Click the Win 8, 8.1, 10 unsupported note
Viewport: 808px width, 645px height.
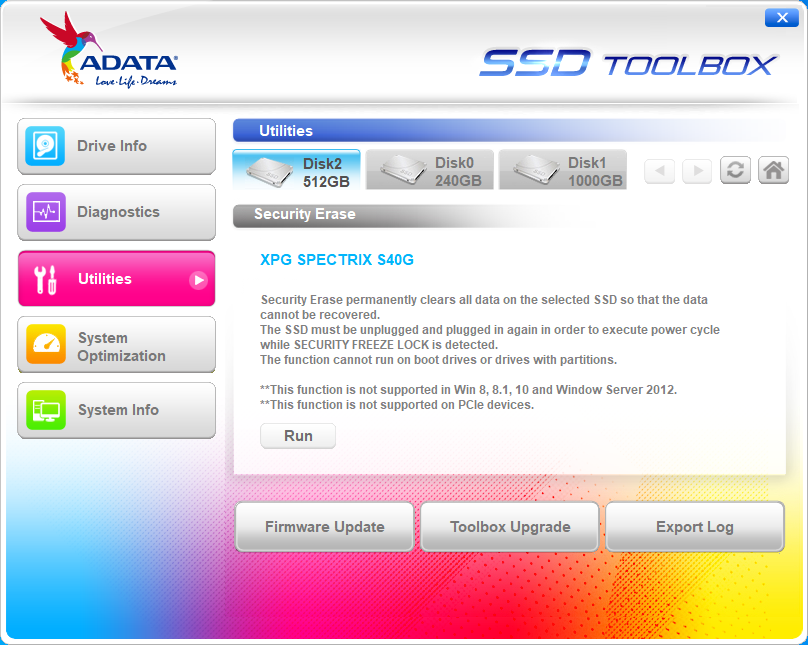(468, 390)
